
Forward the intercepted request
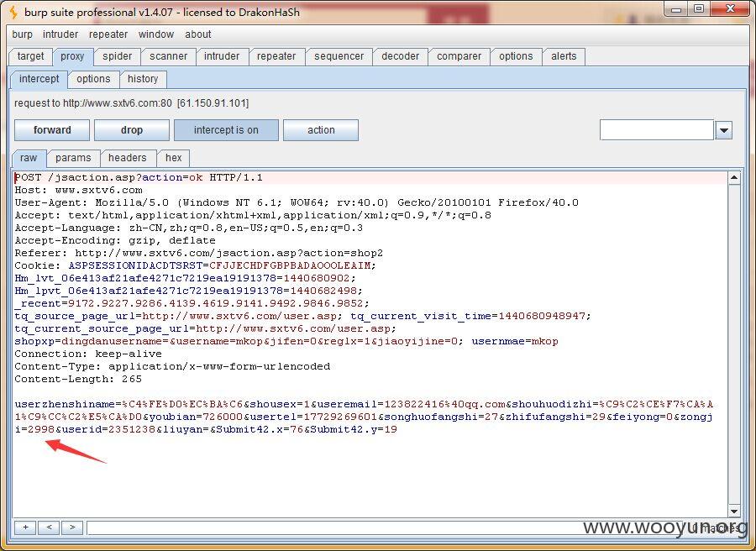point(52,130)
